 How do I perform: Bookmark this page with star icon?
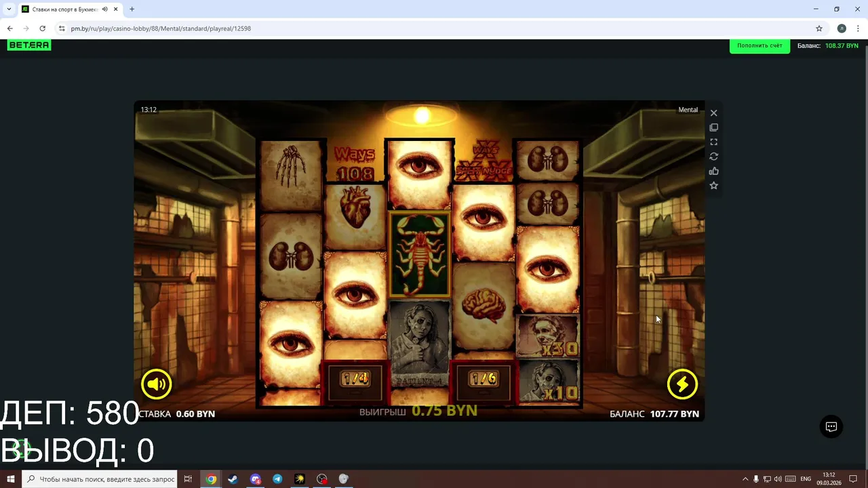pyautogui.click(x=819, y=28)
